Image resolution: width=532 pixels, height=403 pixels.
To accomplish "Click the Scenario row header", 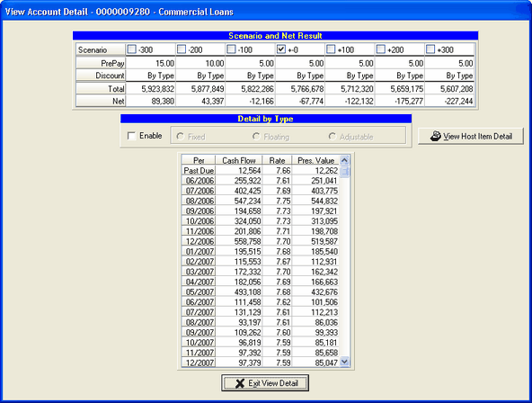I will [x=101, y=49].
